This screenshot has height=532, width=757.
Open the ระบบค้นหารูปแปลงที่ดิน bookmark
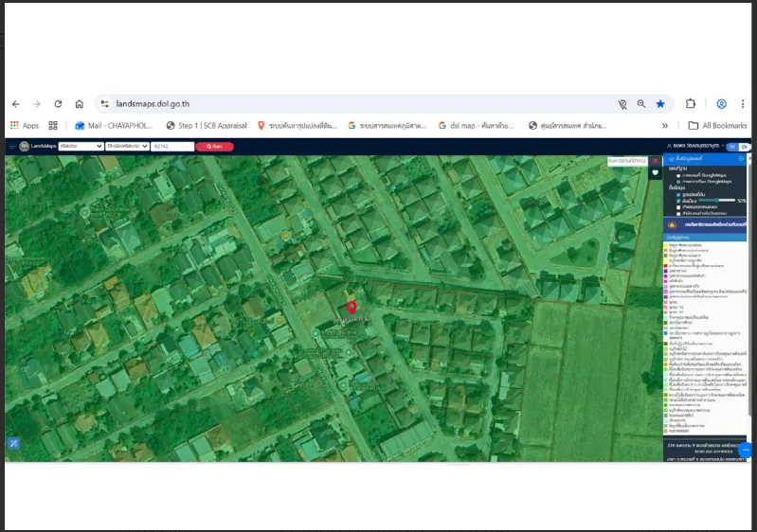click(x=297, y=125)
